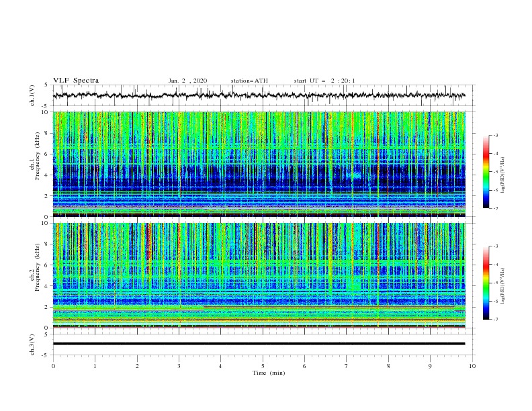Click time axis tick label '8'

point(388,366)
